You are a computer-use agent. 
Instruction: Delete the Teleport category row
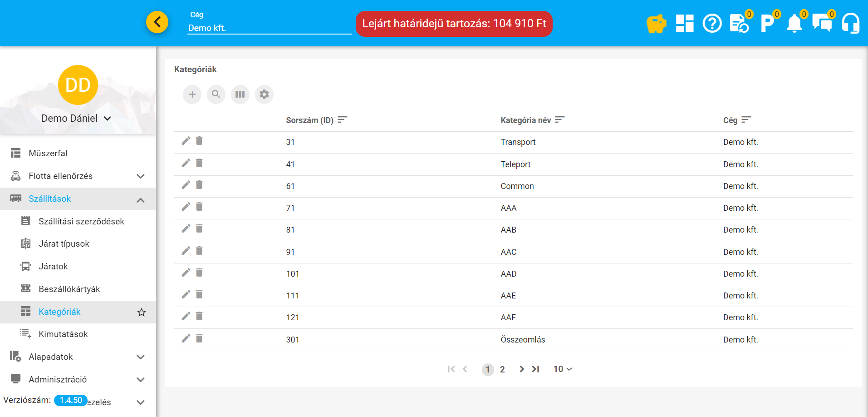[x=199, y=163]
